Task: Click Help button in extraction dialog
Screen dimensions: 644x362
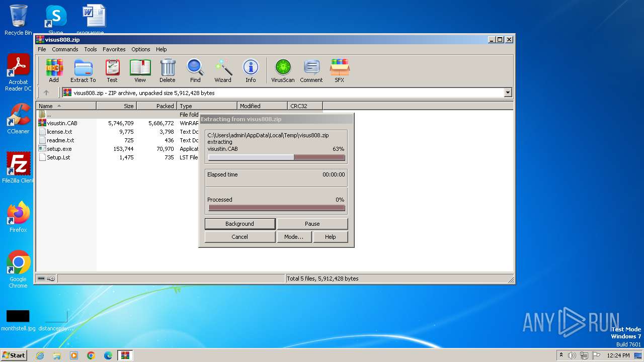Action: point(331,237)
